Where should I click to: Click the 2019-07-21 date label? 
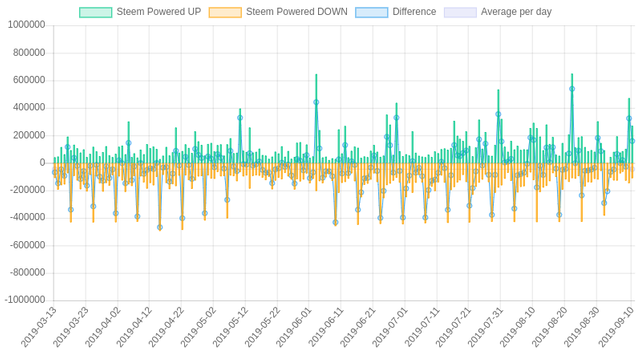[x=453, y=327]
